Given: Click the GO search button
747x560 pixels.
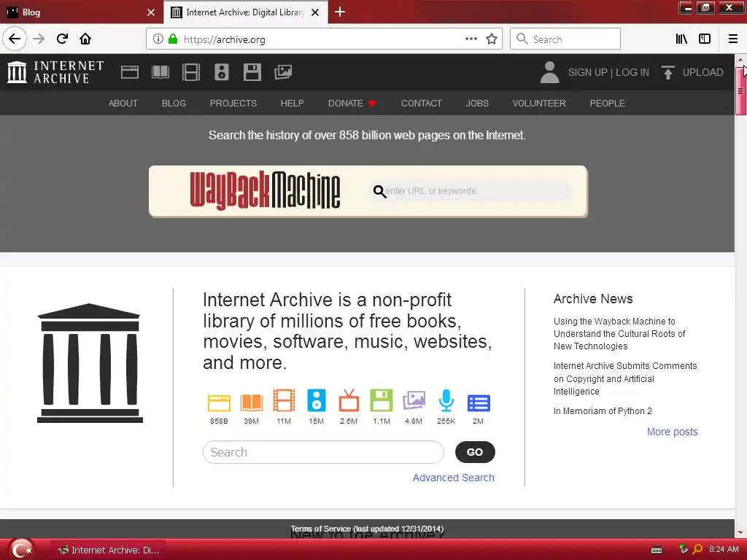Looking at the screenshot, I should click(x=475, y=452).
